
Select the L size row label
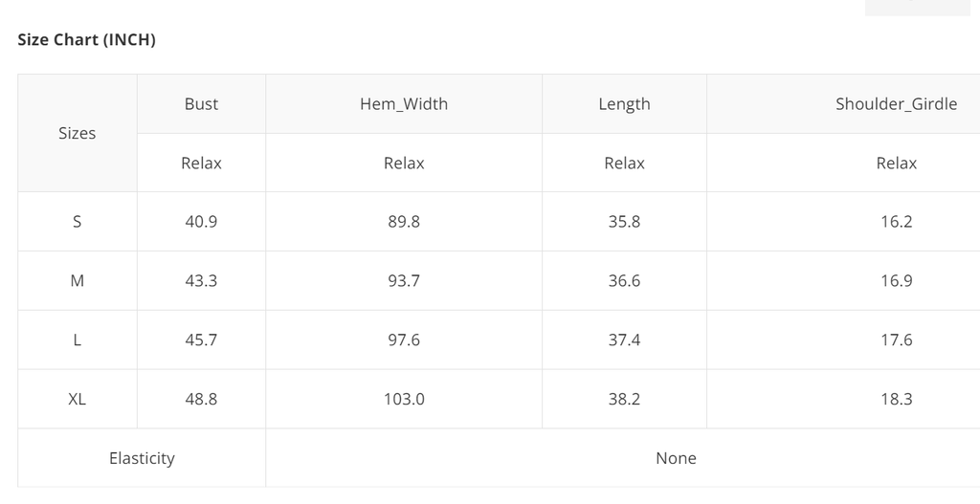[78, 340]
